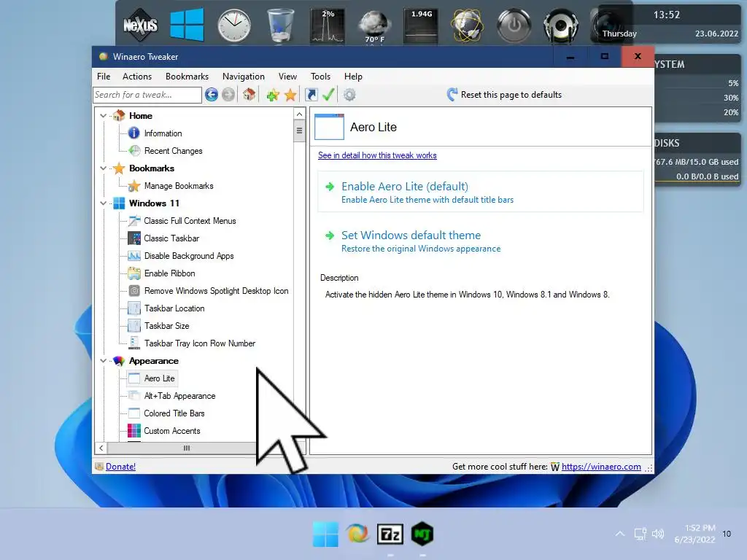The height and width of the screenshot is (560, 747).
Task: Click the network tray icon
Action: 640,534
